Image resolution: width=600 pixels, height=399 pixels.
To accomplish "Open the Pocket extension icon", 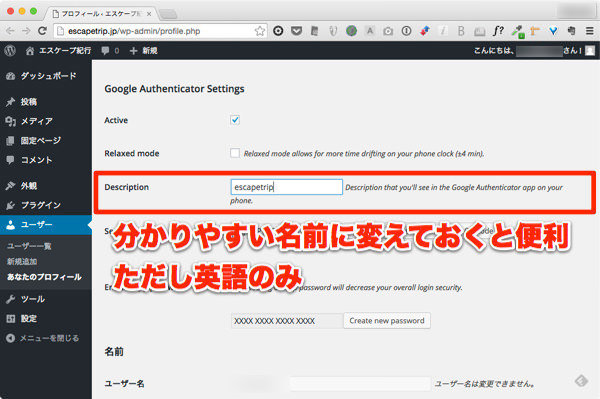I will coord(297,31).
